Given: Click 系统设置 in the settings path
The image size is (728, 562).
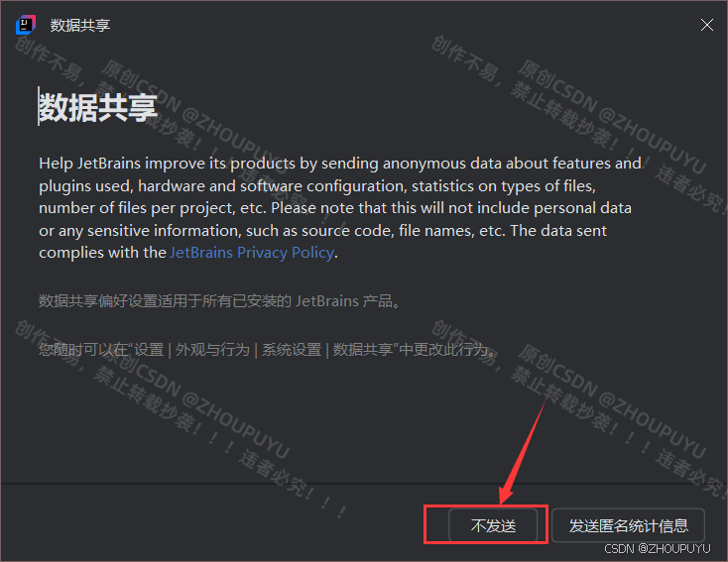Looking at the screenshot, I should coord(292,350).
